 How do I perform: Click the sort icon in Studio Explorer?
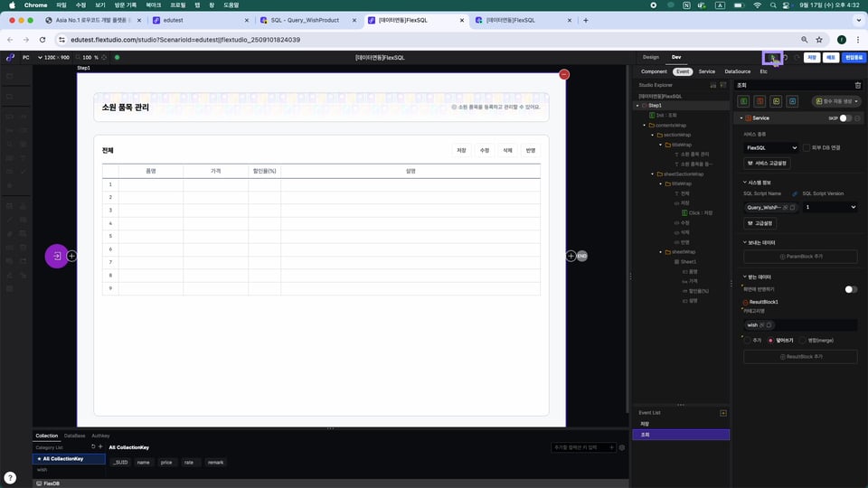[x=713, y=85]
